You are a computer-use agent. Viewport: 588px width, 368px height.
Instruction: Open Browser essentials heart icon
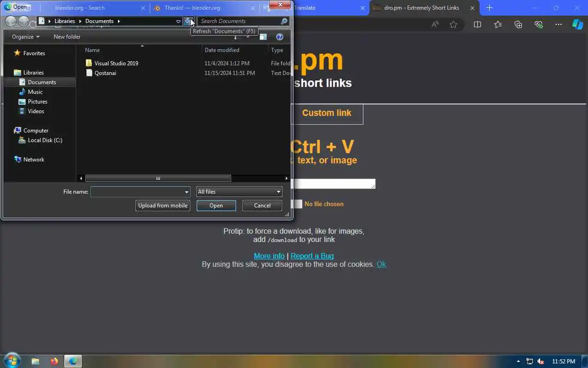538,24
